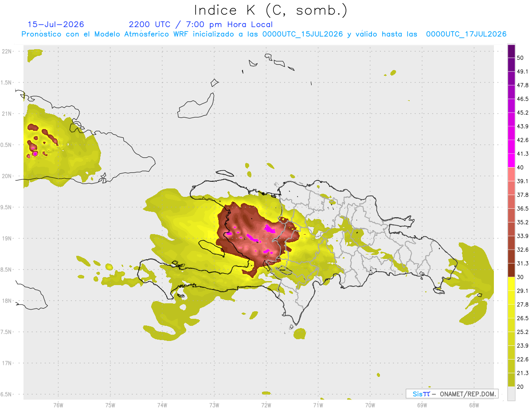The image size is (532, 411).
Task: Click the colorbar label "47.8"
Action: pos(523,86)
